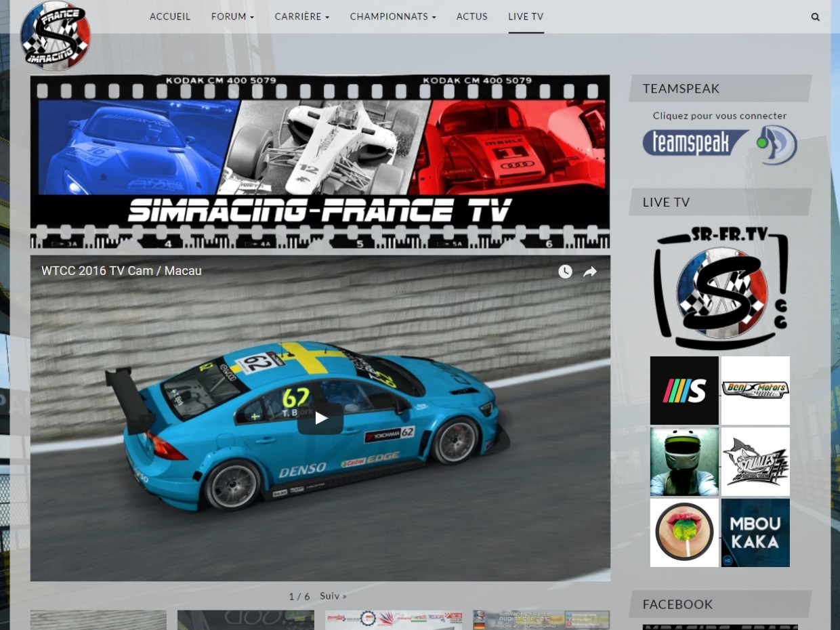
Task: Click the Simracing-France TV banner image
Action: coord(320,162)
